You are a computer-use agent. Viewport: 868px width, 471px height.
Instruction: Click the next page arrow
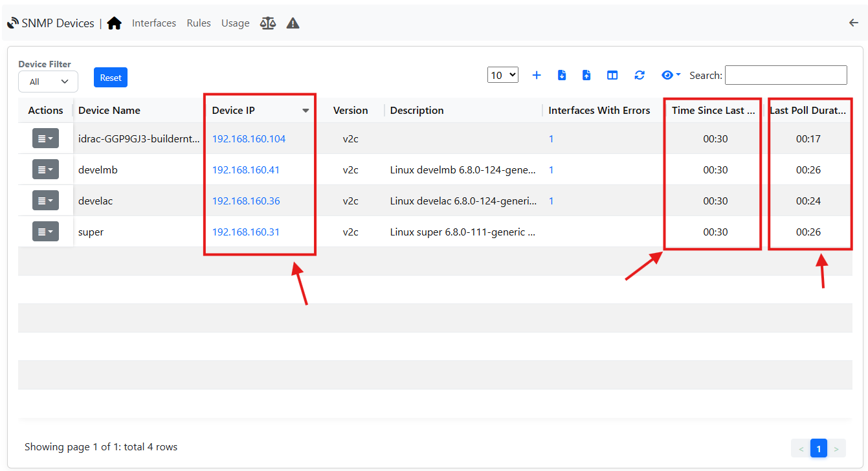[836, 448]
